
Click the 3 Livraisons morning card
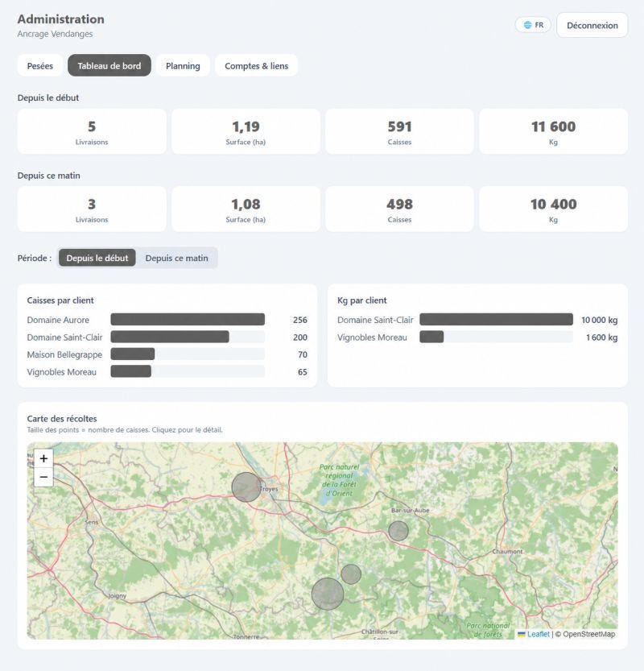[x=92, y=209]
